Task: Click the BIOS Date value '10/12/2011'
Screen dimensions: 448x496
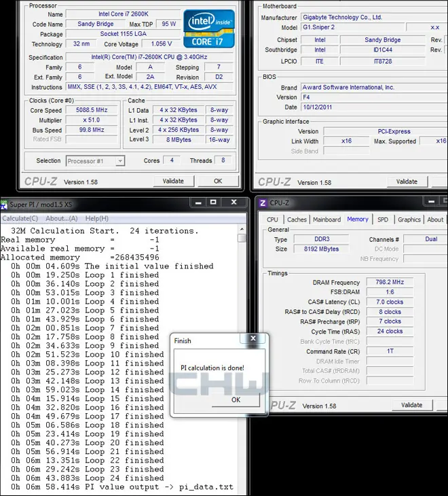Action: coord(374,107)
